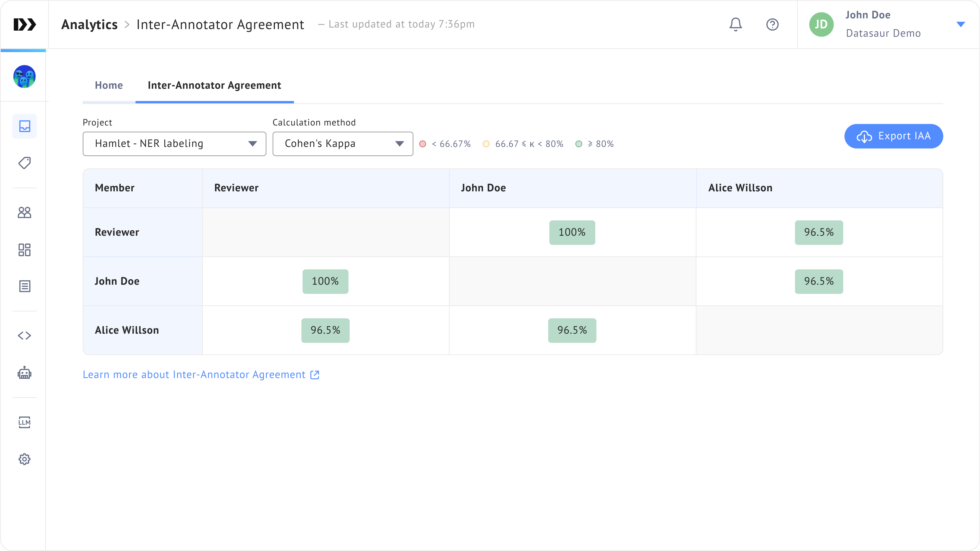Open the settings gear in sidebar
Image resolution: width=980 pixels, height=551 pixels.
pos(25,459)
